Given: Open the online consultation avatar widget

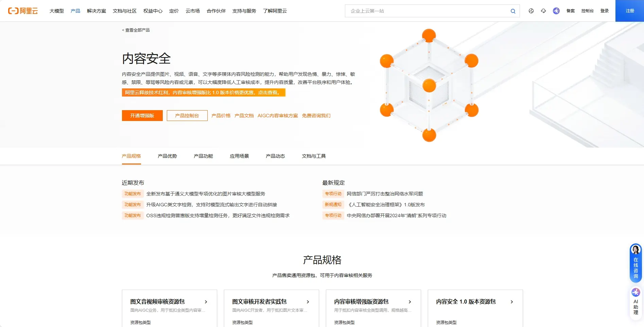Looking at the screenshot, I should 636,263.
